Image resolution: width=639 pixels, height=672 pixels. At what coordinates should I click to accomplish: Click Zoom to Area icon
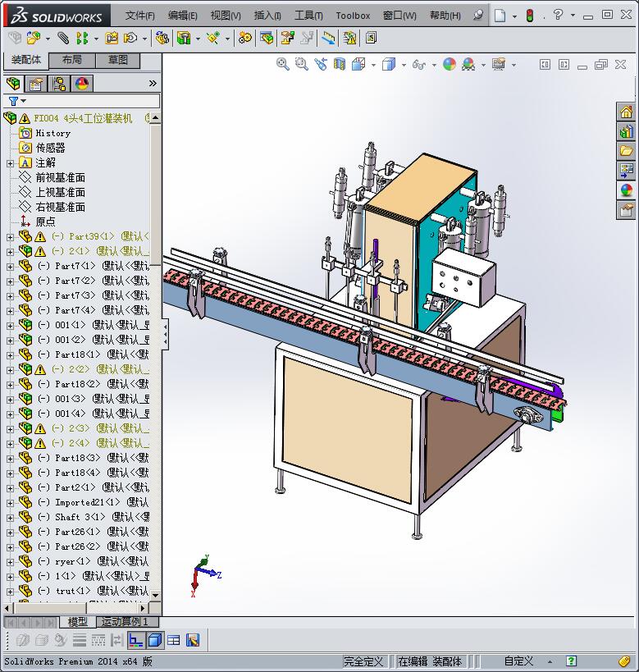coord(302,64)
